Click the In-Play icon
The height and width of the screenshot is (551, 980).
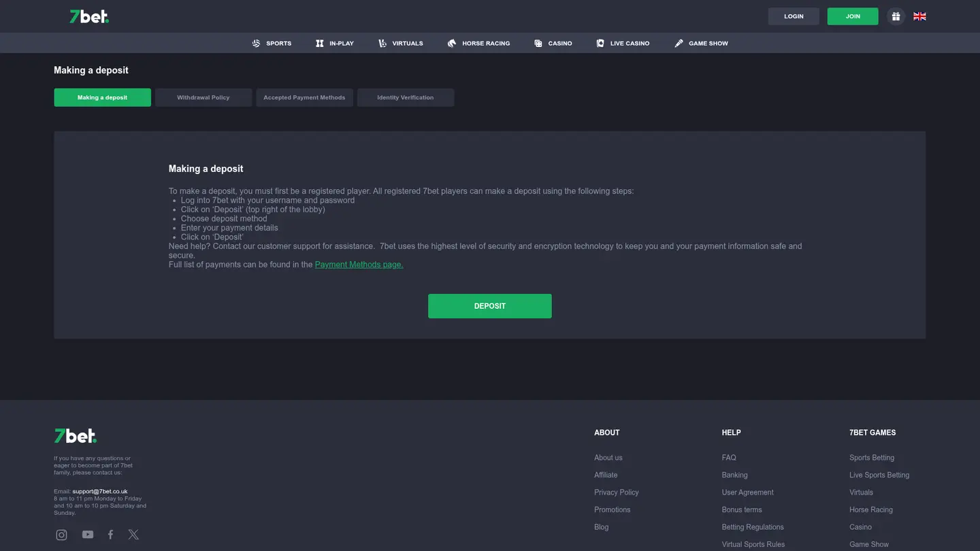(320, 43)
